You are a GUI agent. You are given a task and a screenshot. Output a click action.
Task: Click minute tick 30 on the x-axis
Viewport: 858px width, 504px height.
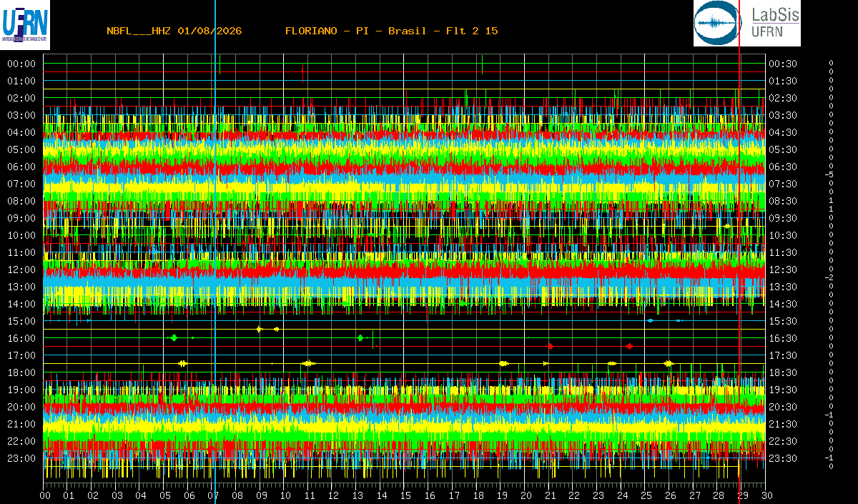[x=766, y=495]
